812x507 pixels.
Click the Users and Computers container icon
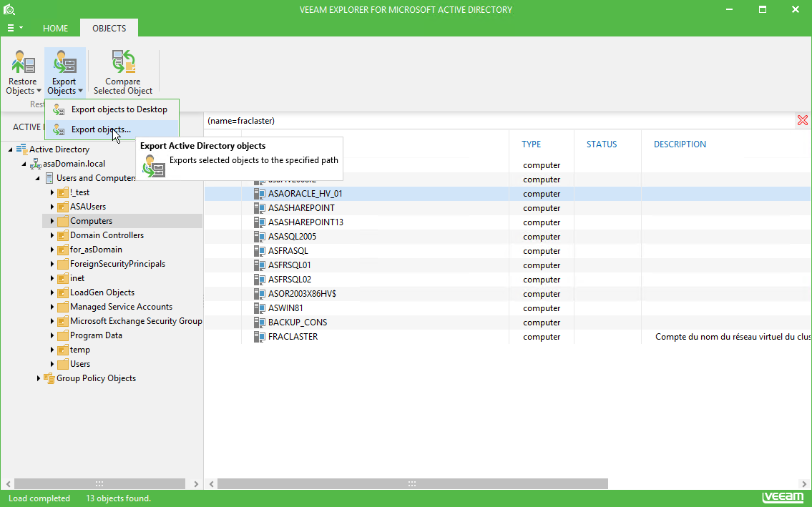pos(49,178)
